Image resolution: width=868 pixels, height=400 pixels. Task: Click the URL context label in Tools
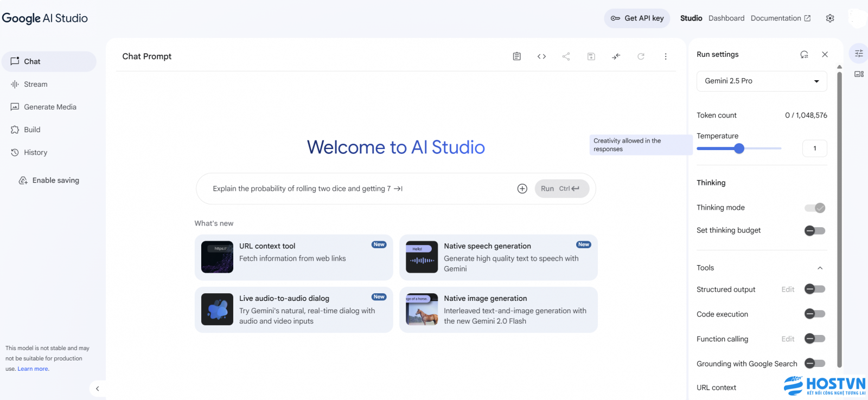(x=716, y=388)
